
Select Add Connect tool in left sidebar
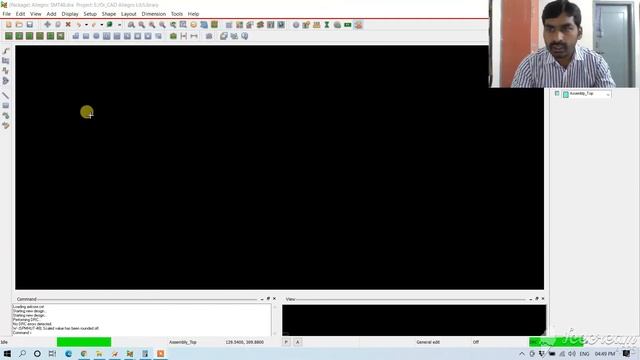pyautogui.click(x=6, y=51)
